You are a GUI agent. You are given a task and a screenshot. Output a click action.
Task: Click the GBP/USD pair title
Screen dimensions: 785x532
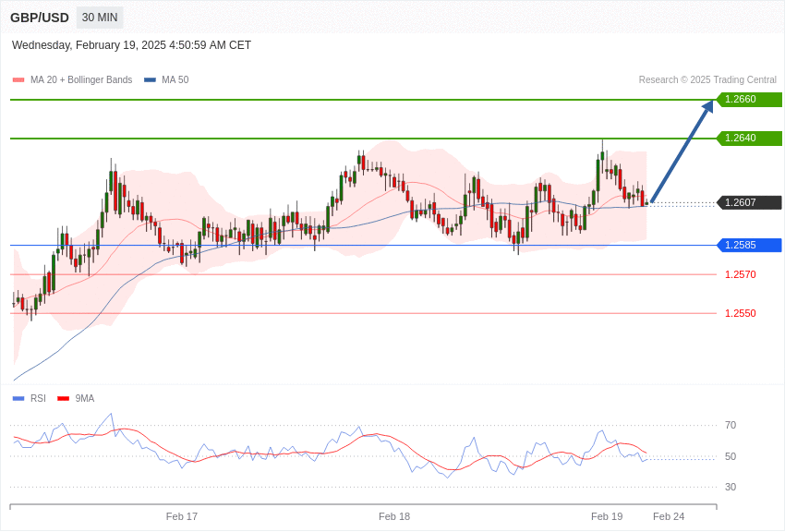pos(40,18)
